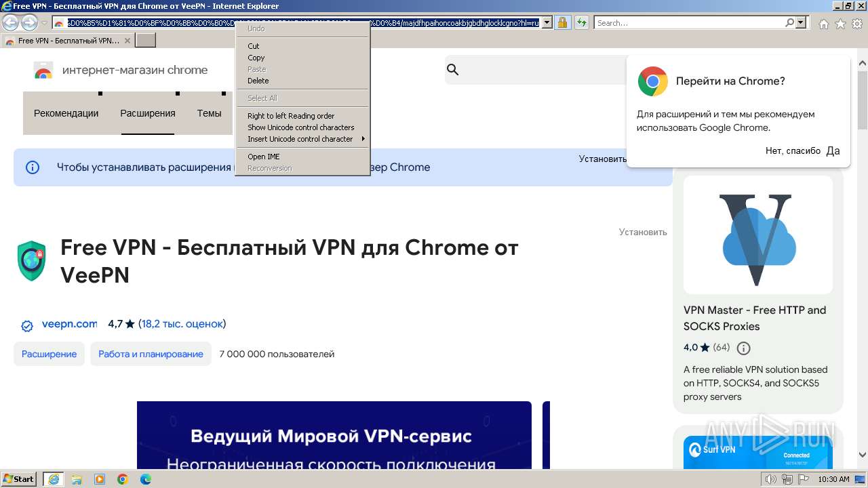868x488 pixels.
Task: Click inside the IE Search field
Action: tap(689, 22)
